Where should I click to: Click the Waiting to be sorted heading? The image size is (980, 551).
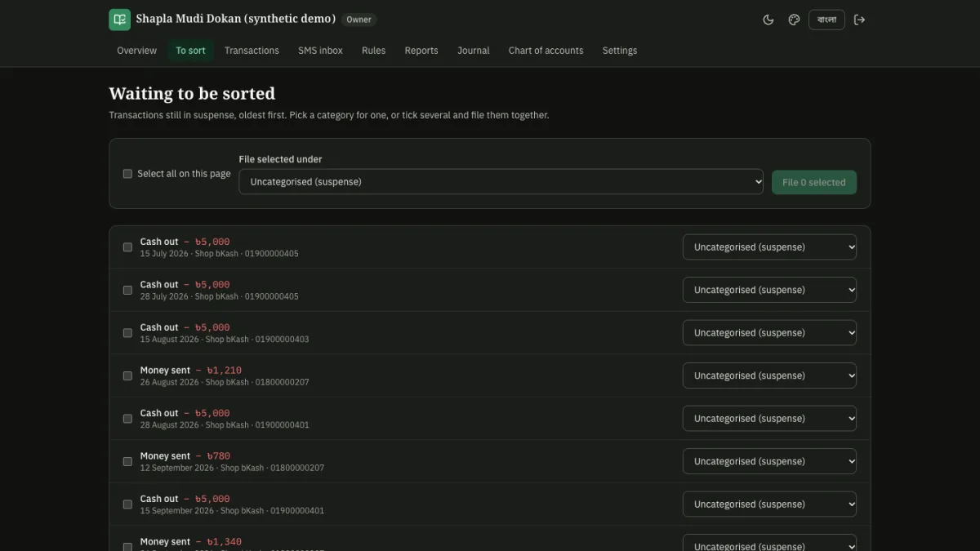tap(192, 93)
